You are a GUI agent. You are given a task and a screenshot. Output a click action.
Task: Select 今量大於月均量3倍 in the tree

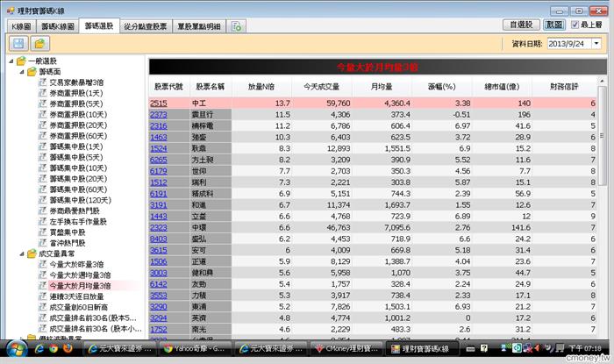80,286
